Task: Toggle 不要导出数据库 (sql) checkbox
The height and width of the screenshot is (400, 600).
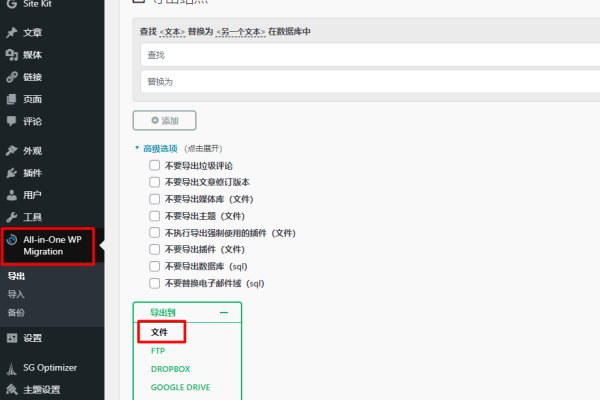Action: [x=155, y=266]
